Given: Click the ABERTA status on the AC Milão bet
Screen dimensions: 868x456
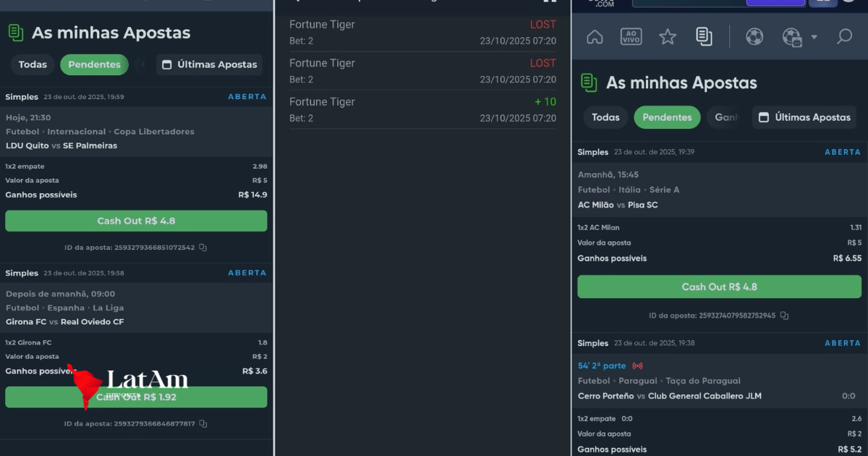Looking at the screenshot, I should coord(843,152).
